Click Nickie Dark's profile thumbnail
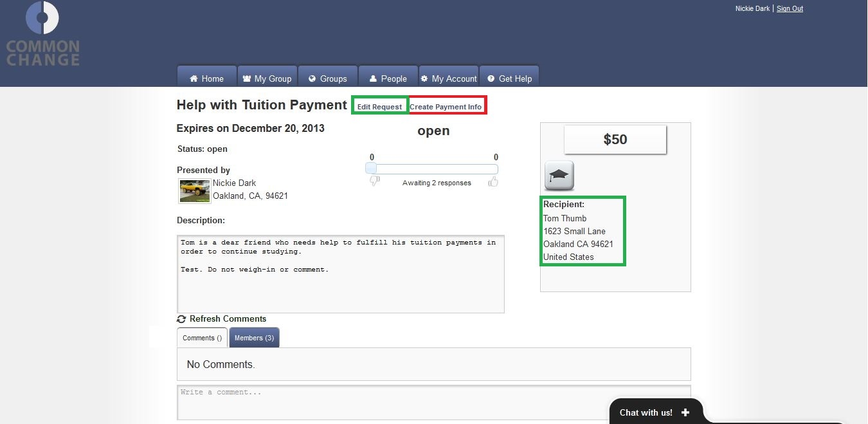This screenshot has height=424, width=868. point(195,191)
